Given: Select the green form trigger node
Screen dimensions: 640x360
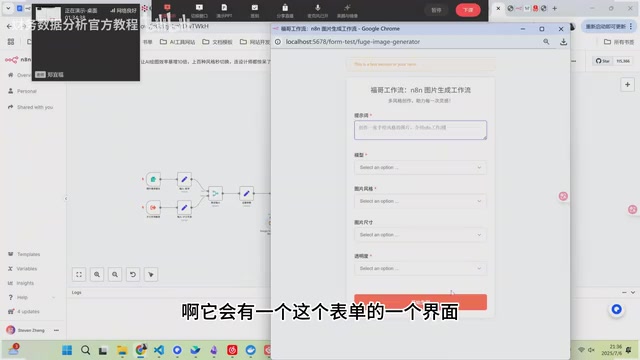Looking at the screenshot, I should click(153, 179).
